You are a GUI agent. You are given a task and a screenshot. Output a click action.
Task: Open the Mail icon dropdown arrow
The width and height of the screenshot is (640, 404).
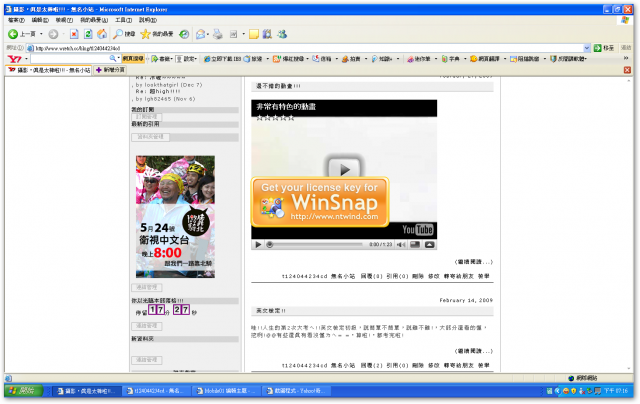tap(208, 34)
